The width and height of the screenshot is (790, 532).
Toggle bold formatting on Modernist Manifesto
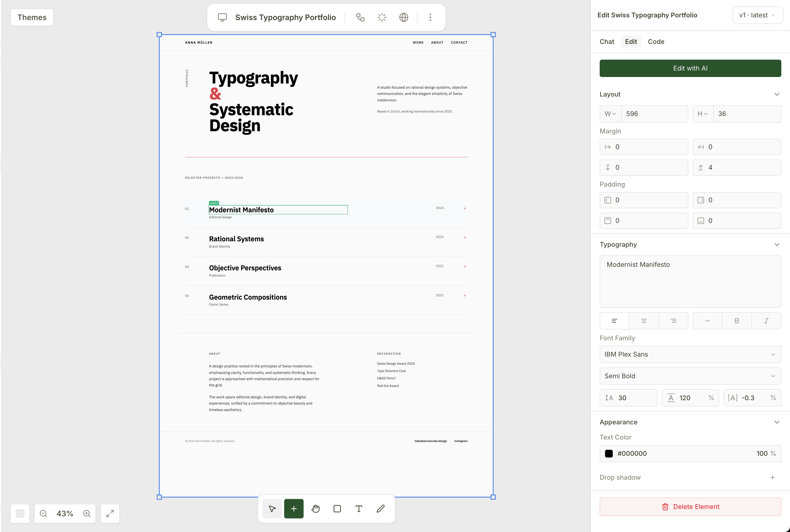[x=737, y=321]
